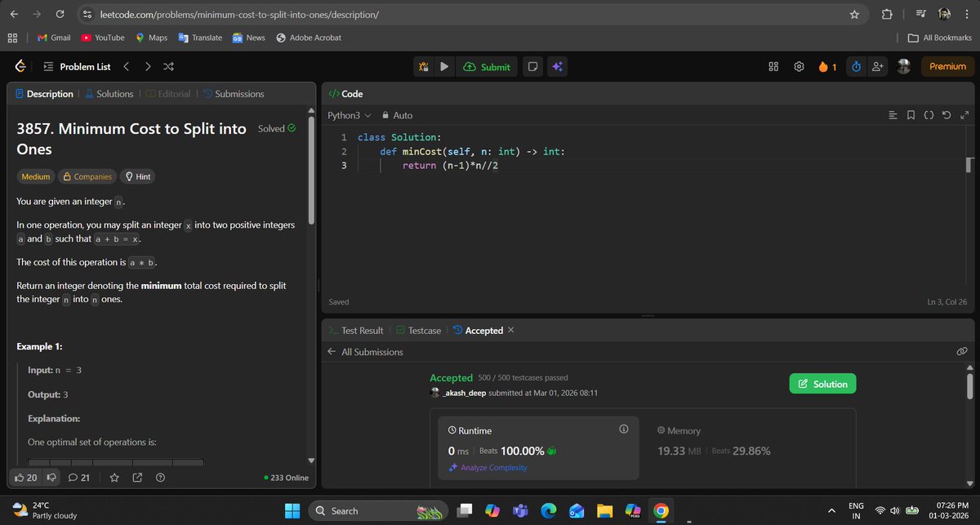Viewport: 980px width, 525px height.
Task: Show the Companies tag
Action: pyautogui.click(x=86, y=176)
